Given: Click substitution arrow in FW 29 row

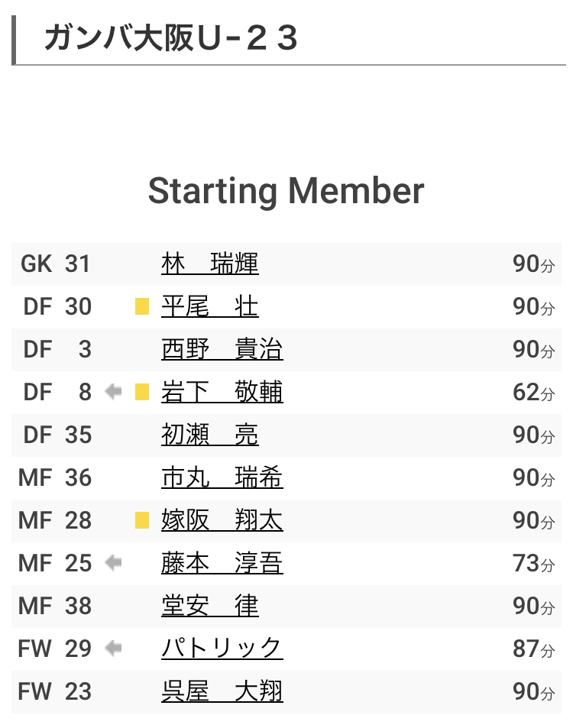Looking at the screenshot, I should (113, 649).
